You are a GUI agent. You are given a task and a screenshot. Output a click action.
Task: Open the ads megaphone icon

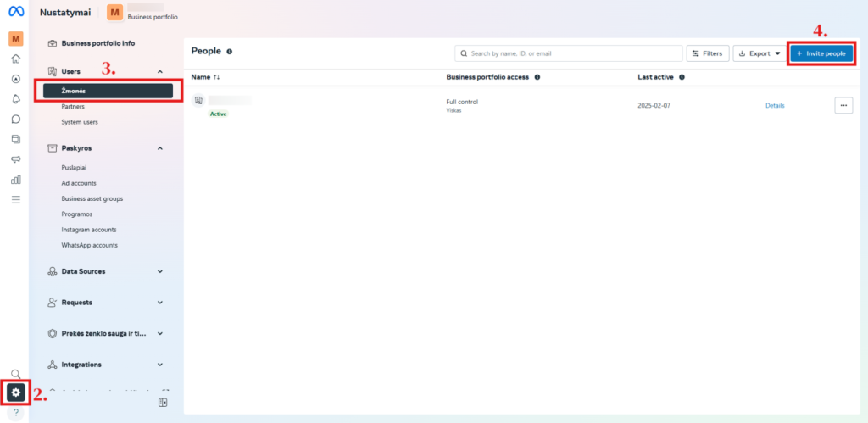pyautogui.click(x=16, y=159)
